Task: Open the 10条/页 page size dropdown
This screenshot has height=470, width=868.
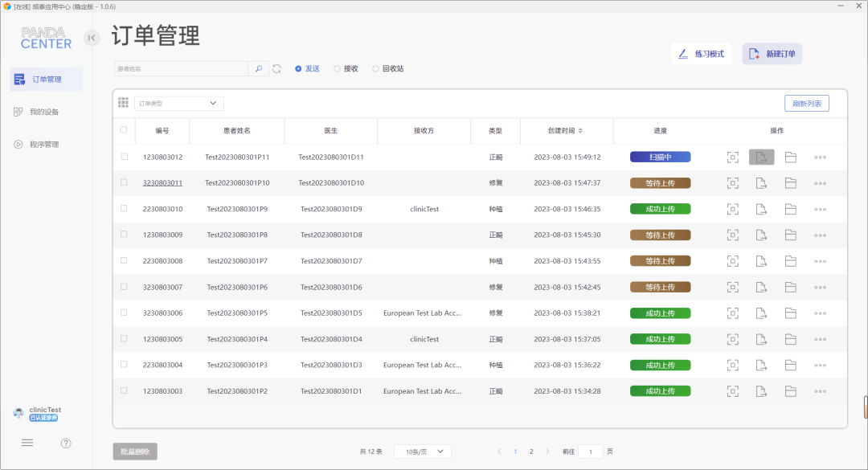Action: 423,452
